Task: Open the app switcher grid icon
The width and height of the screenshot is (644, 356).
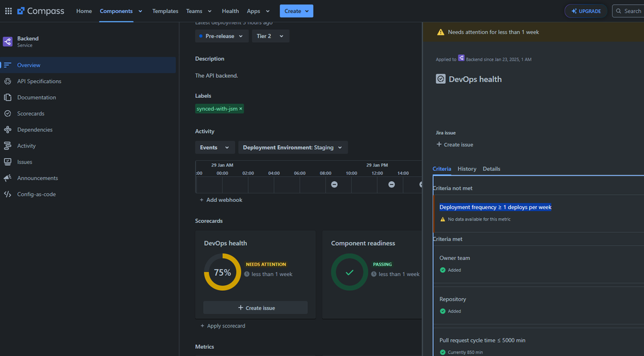Action: [x=8, y=11]
